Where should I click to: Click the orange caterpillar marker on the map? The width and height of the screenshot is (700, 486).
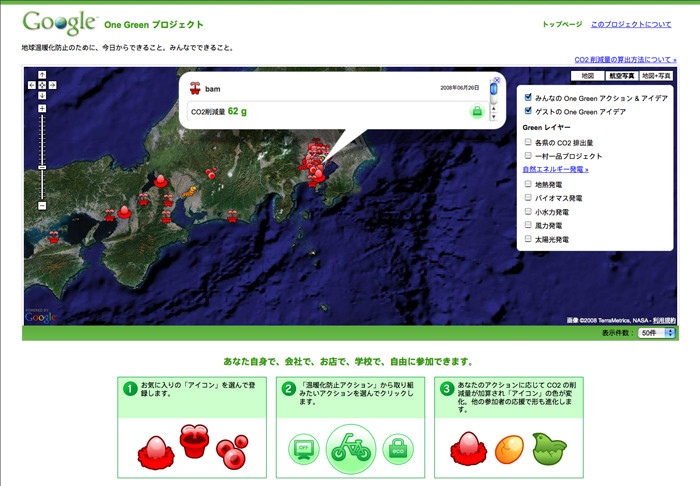point(189,192)
